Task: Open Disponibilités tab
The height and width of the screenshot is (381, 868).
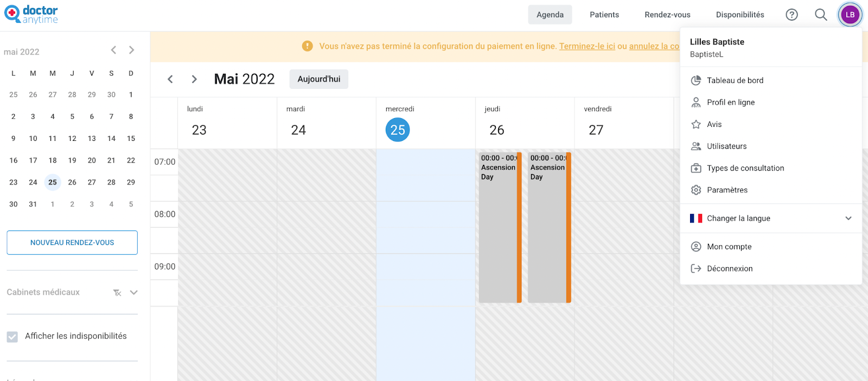Action: [x=740, y=15]
